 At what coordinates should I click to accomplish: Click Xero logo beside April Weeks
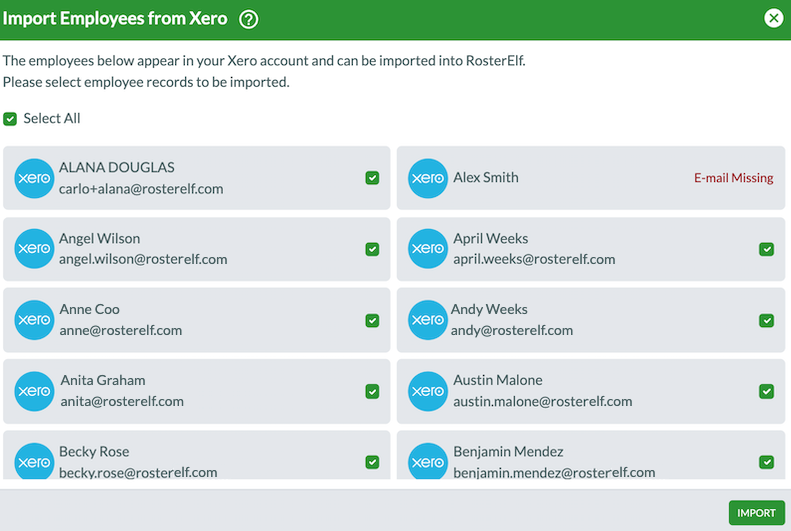tap(428, 249)
